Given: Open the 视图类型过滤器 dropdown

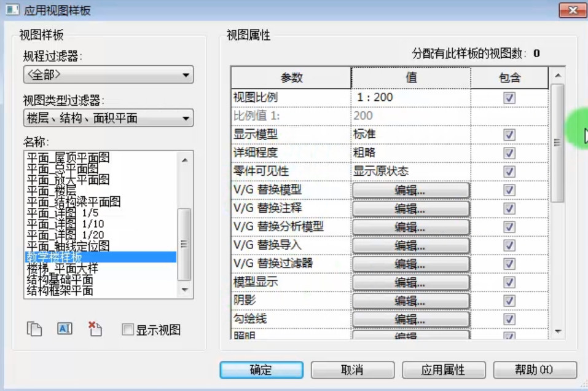Looking at the screenshot, I should [108, 118].
